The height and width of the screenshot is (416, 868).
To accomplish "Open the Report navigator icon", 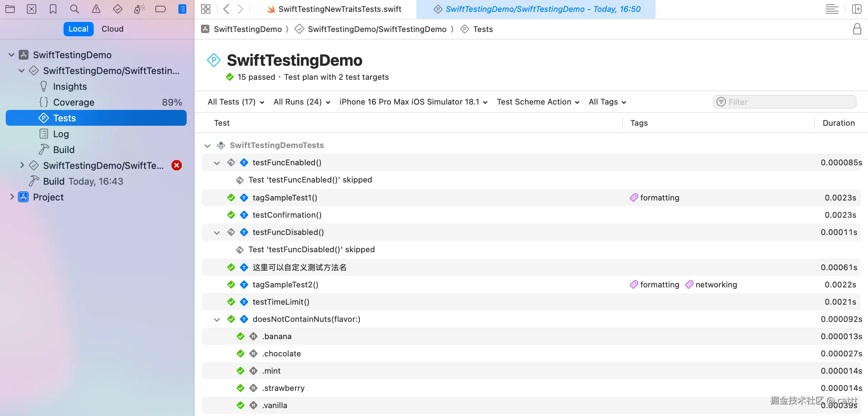I will pos(182,9).
